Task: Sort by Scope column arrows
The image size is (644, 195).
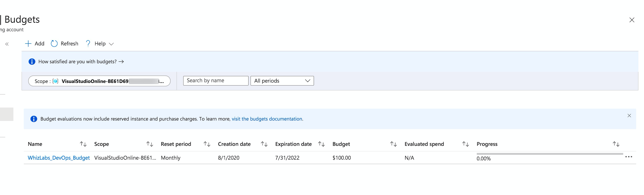Action: (x=150, y=144)
